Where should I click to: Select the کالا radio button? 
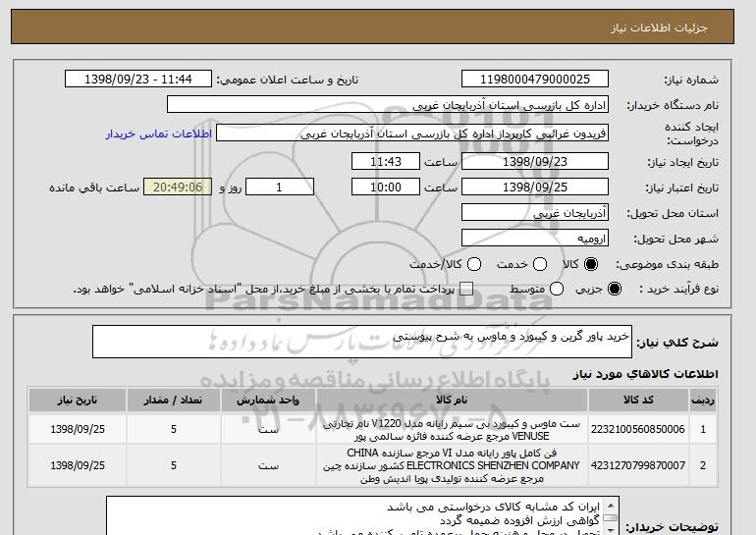coord(591,264)
